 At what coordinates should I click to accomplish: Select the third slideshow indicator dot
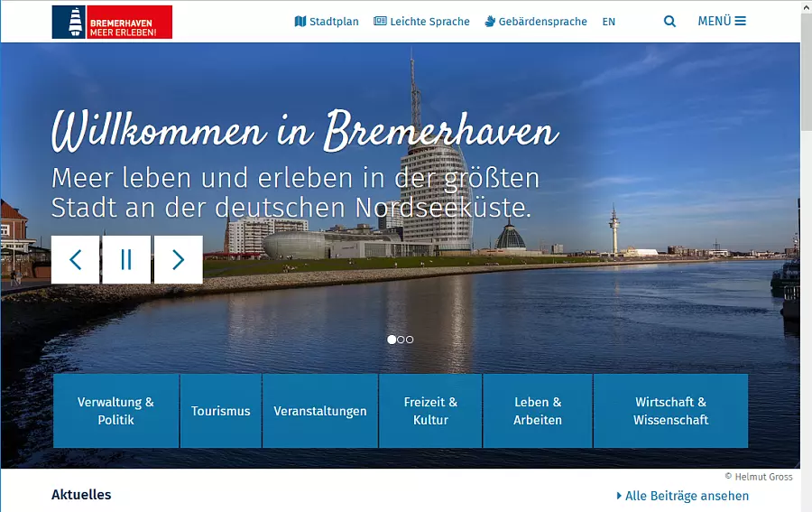click(x=410, y=340)
